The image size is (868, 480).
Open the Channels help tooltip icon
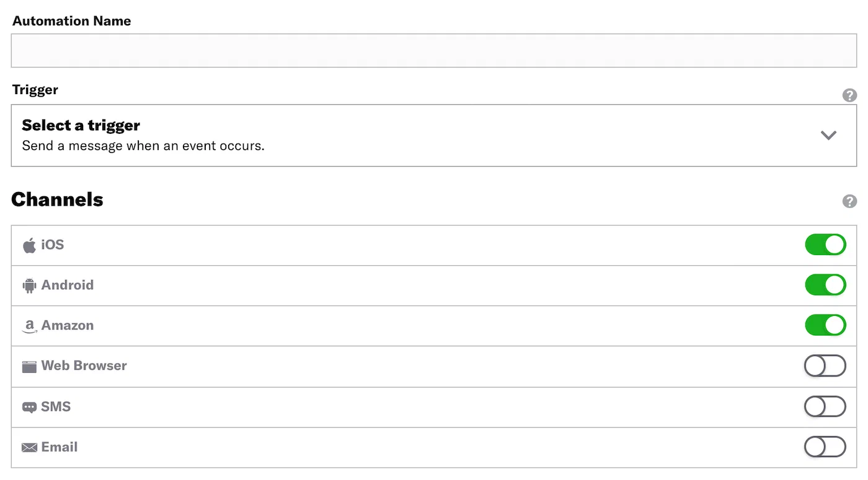tap(849, 201)
